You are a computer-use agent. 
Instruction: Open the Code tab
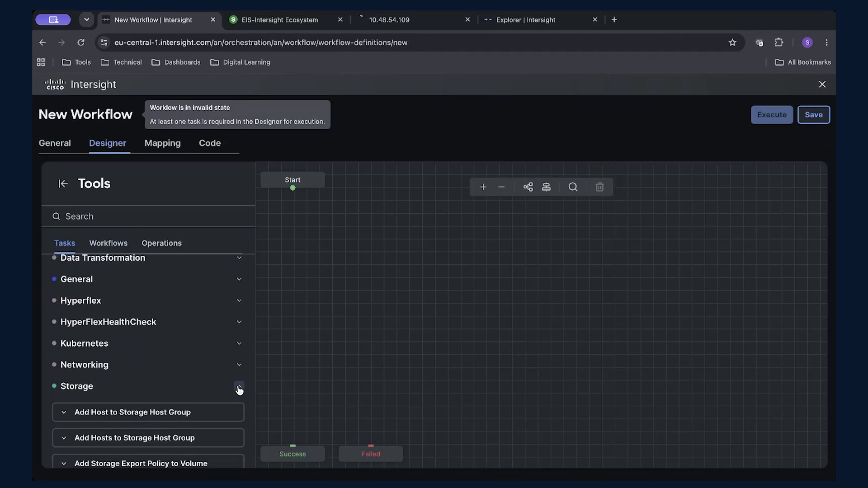click(210, 143)
